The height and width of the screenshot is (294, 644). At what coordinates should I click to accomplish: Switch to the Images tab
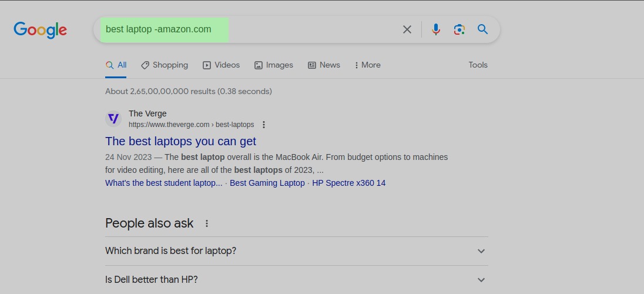coord(274,65)
